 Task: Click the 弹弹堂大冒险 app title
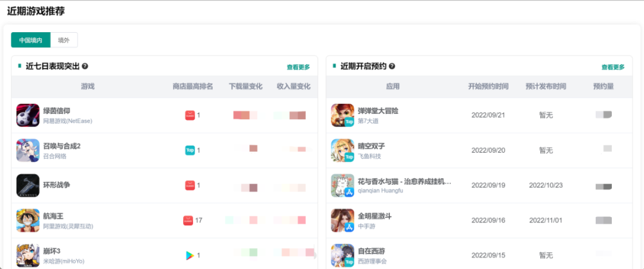click(x=378, y=111)
